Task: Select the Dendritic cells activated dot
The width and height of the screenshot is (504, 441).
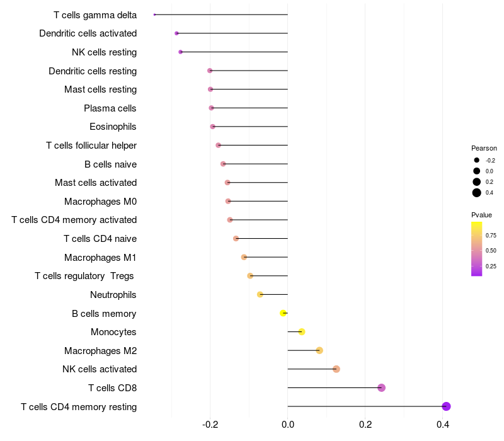Action: (176, 33)
